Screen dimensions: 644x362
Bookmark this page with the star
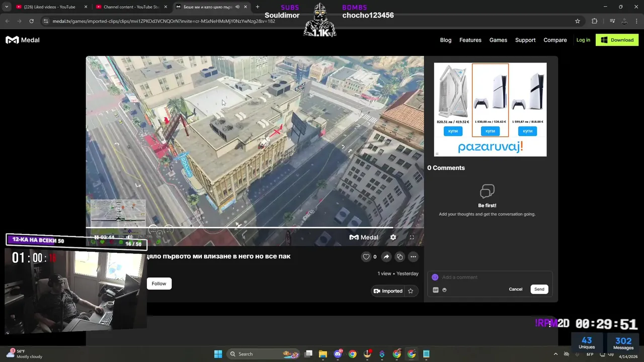point(578,21)
